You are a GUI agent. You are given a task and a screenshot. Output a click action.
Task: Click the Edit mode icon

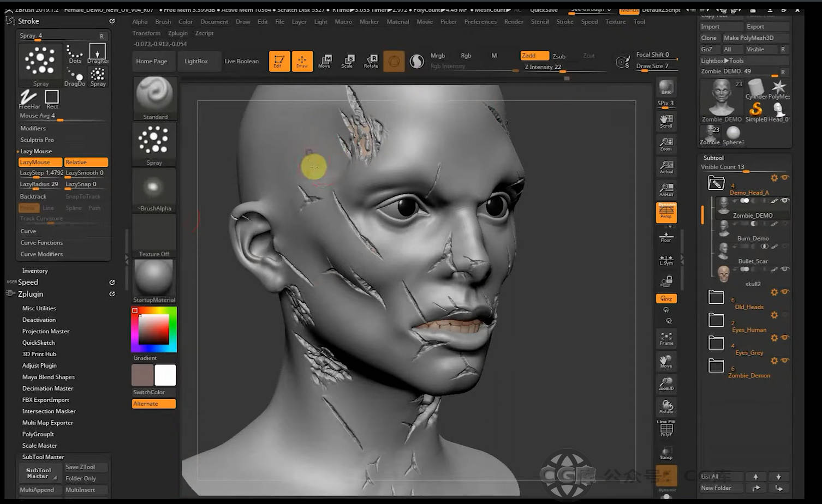tap(279, 61)
